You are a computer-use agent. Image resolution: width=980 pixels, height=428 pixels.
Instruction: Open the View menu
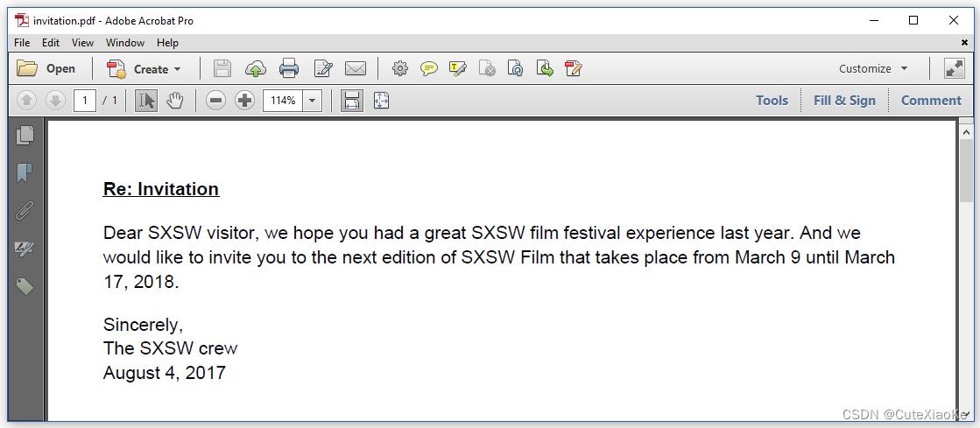point(82,43)
